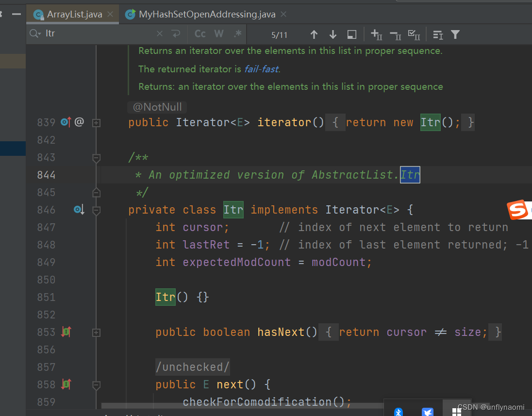Click implements gutter icon on line 858
The height and width of the screenshot is (416, 532).
66,384
